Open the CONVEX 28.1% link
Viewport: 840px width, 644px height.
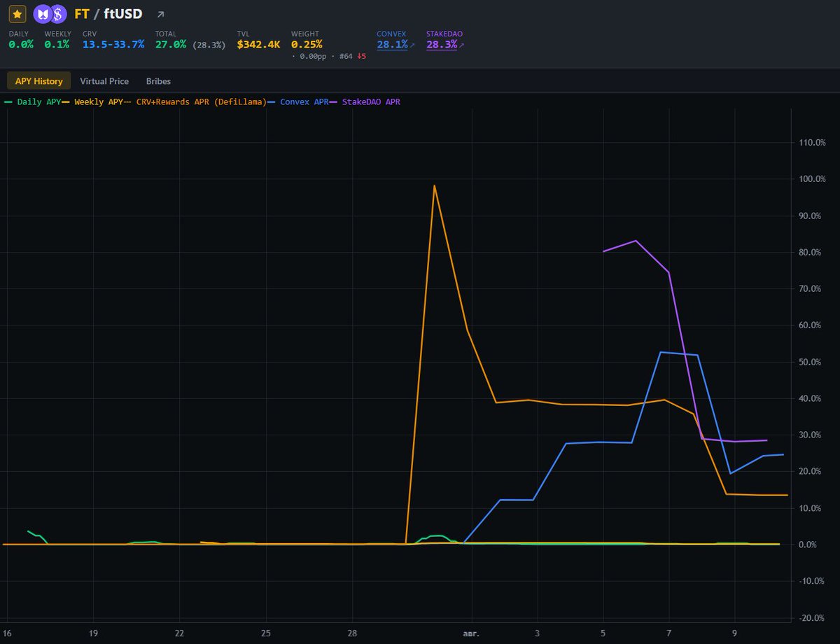pyautogui.click(x=392, y=45)
